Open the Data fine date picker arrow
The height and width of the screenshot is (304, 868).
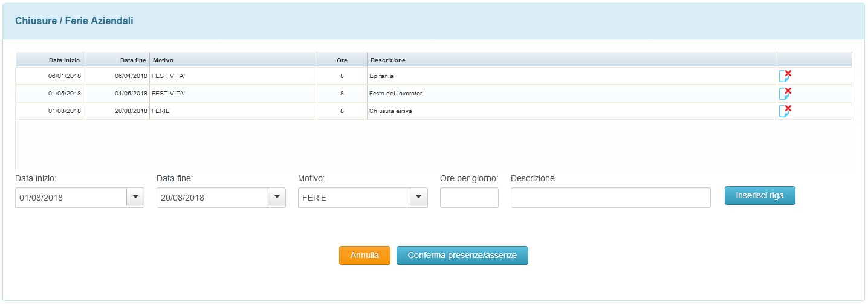pos(276,198)
